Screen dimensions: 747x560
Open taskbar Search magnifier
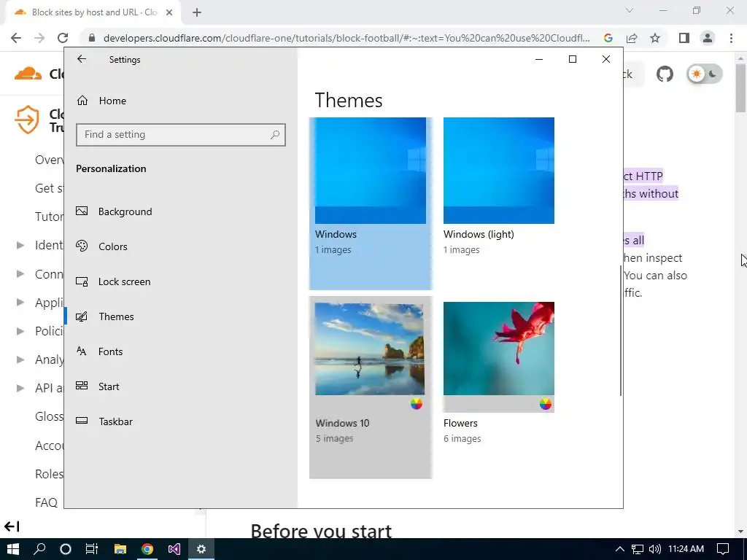pyautogui.click(x=39, y=549)
